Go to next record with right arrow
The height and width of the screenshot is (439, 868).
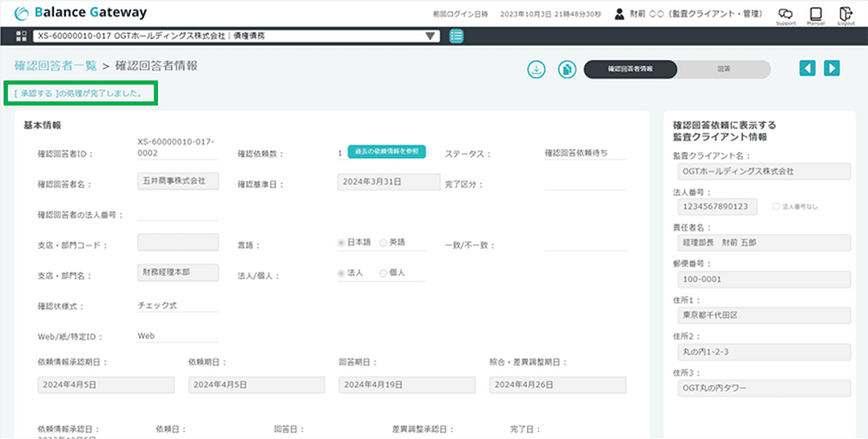pyautogui.click(x=832, y=69)
